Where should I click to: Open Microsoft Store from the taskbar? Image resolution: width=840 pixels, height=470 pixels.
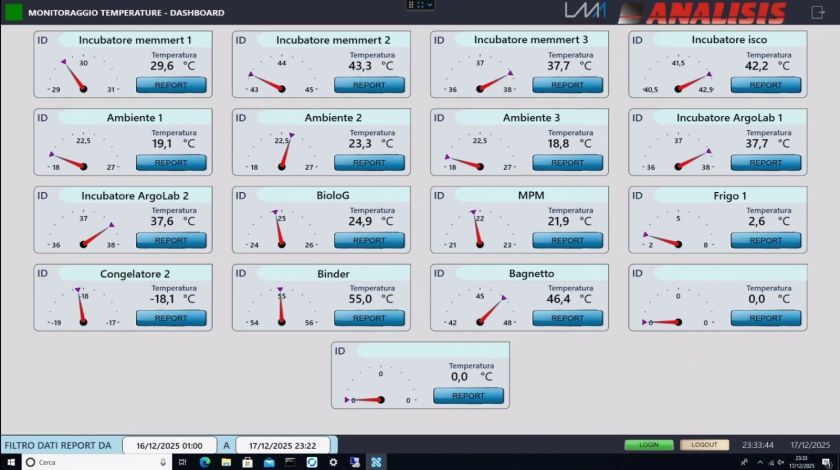pos(247,462)
